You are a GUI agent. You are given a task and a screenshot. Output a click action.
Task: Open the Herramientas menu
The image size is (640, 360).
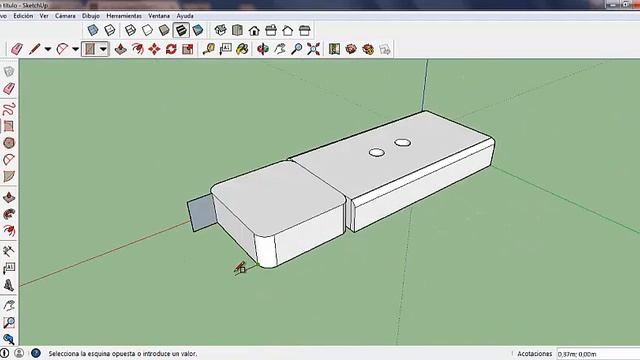coord(124,16)
